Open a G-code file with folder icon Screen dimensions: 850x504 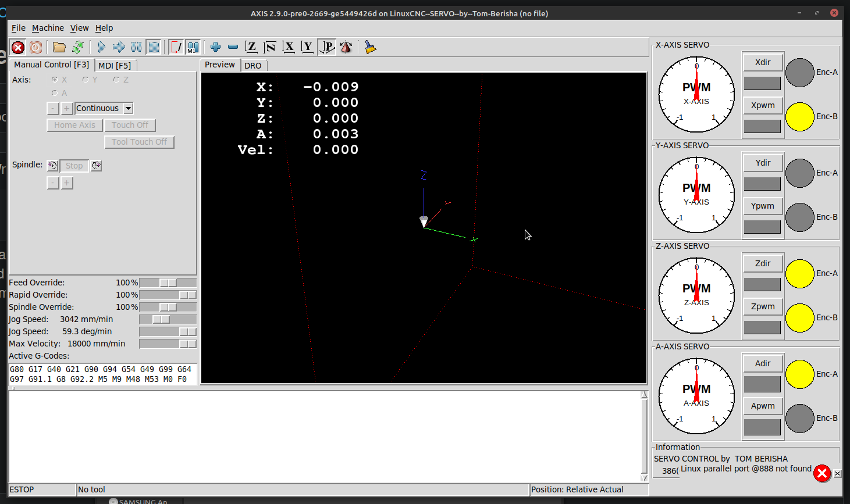click(x=59, y=48)
